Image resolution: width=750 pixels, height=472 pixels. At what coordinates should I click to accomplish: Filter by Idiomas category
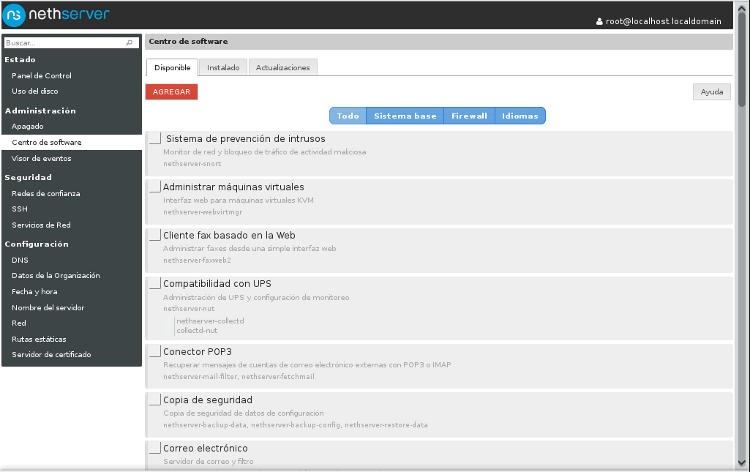pyautogui.click(x=520, y=116)
